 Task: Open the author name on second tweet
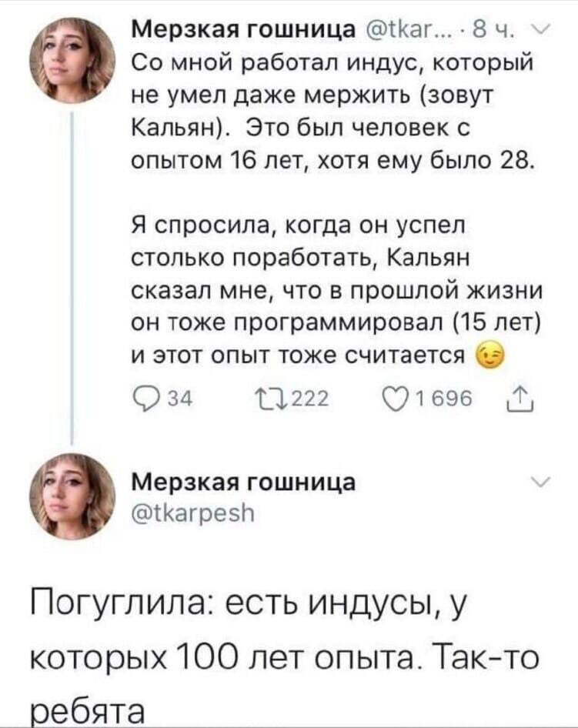click(x=239, y=482)
